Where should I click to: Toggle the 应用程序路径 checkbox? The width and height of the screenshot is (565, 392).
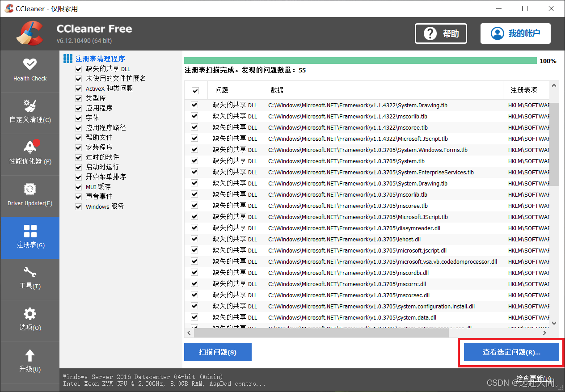click(x=78, y=128)
